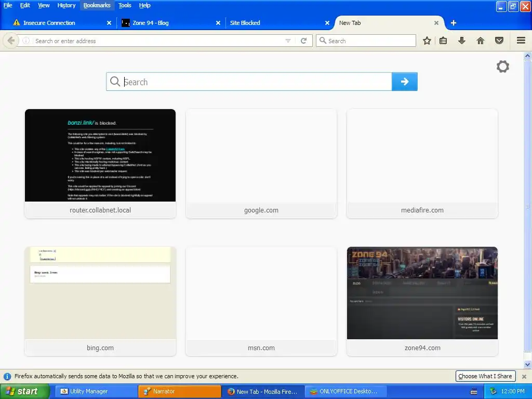Open on-screen keyboard tray icon
532x399 pixels.
pyautogui.click(x=474, y=392)
